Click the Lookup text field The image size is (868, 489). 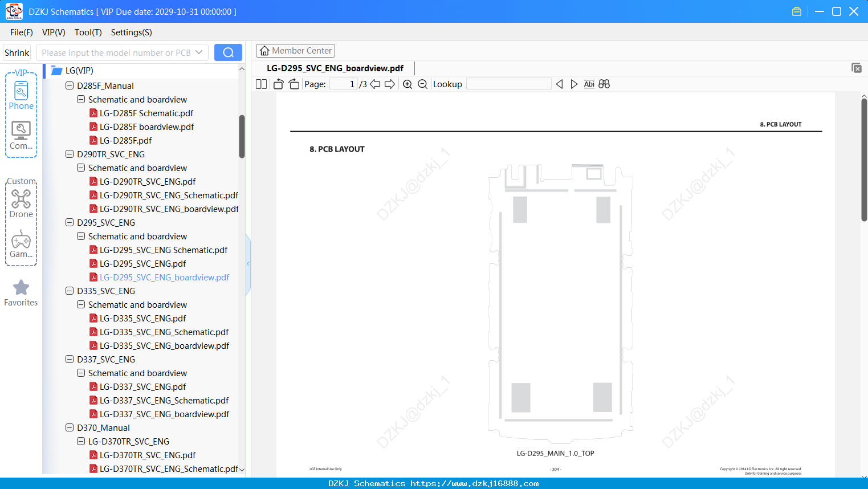pos(509,84)
